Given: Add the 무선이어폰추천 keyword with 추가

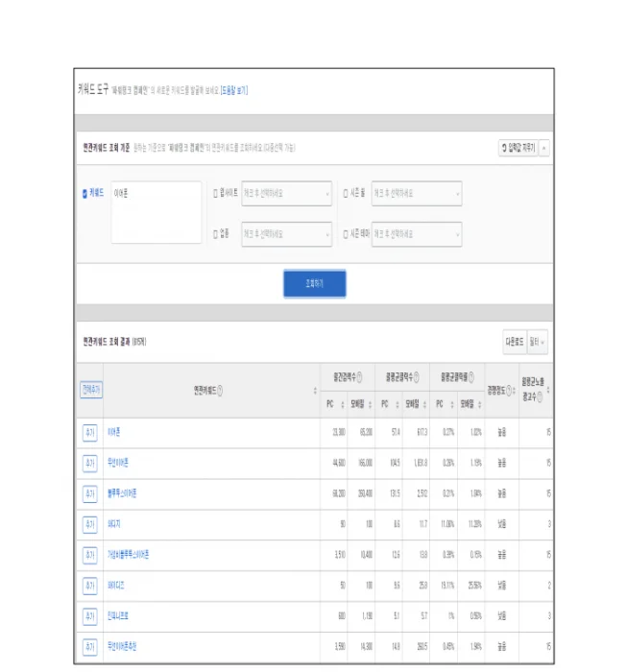Looking at the screenshot, I should (x=90, y=647).
